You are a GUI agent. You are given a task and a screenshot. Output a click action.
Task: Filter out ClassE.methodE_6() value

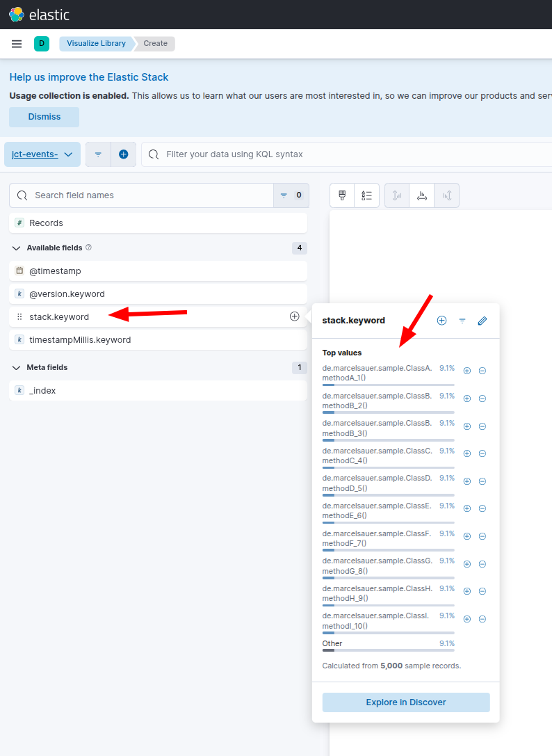click(x=482, y=508)
